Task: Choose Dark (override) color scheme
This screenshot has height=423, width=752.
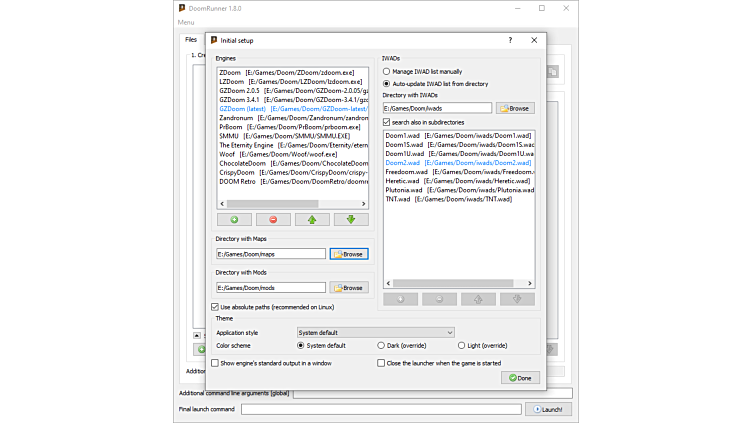Action: coord(381,345)
